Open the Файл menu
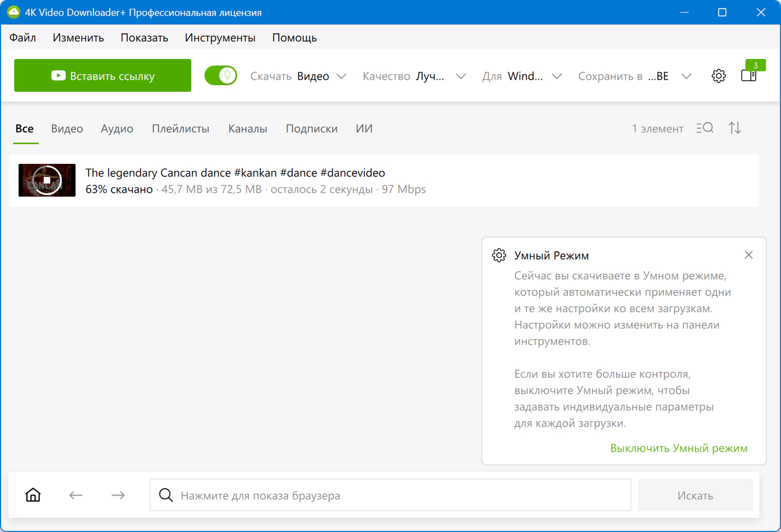Viewport: 781px width, 532px height. 22,38
